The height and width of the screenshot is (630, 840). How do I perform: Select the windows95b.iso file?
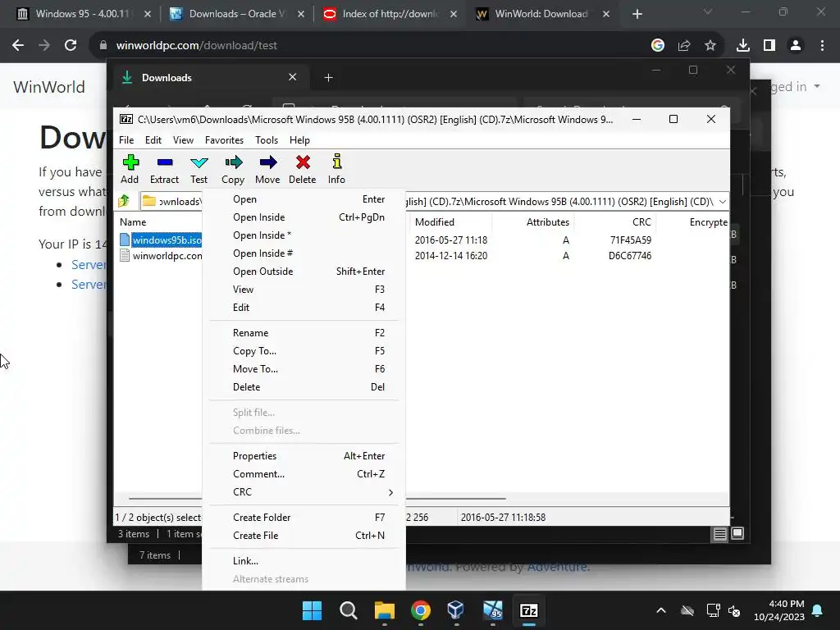pyautogui.click(x=167, y=240)
